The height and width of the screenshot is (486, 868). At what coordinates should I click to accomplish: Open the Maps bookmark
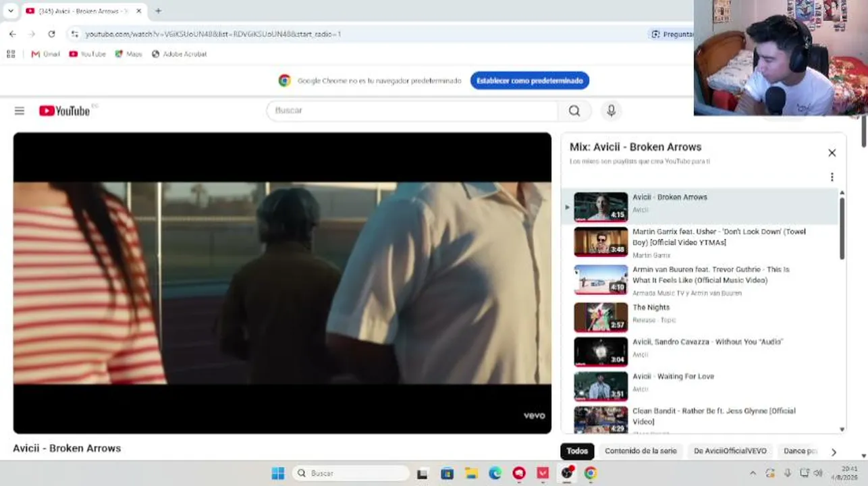[128, 54]
